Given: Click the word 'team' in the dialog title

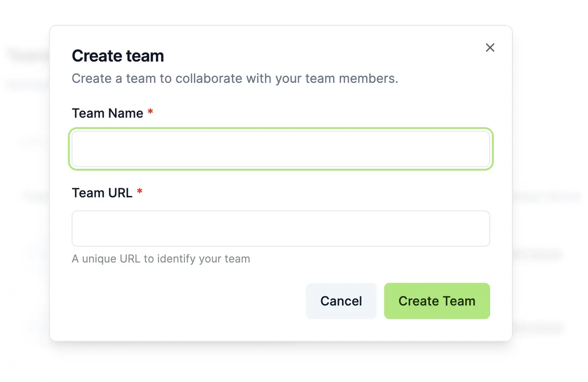Looking at the screenshot, I should pos(145,56).
